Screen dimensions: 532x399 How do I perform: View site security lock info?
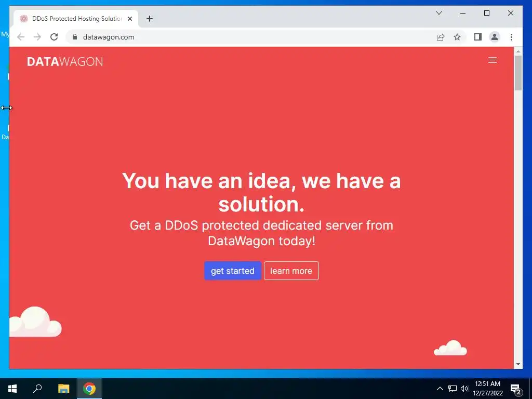[x=75, y=37]
